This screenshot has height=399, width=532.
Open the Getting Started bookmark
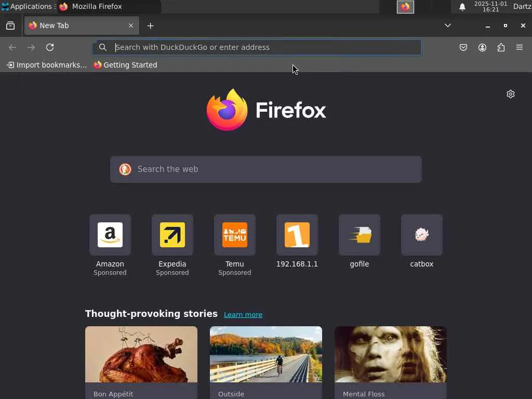[126, 65]
